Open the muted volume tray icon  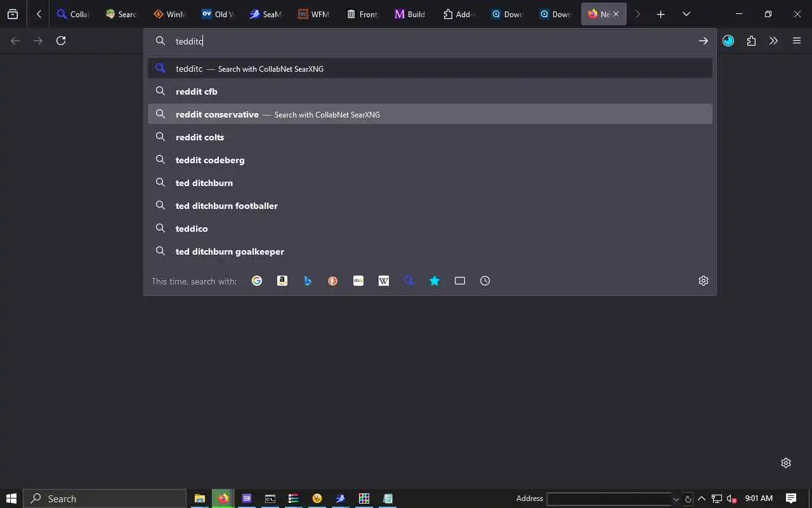731,498
